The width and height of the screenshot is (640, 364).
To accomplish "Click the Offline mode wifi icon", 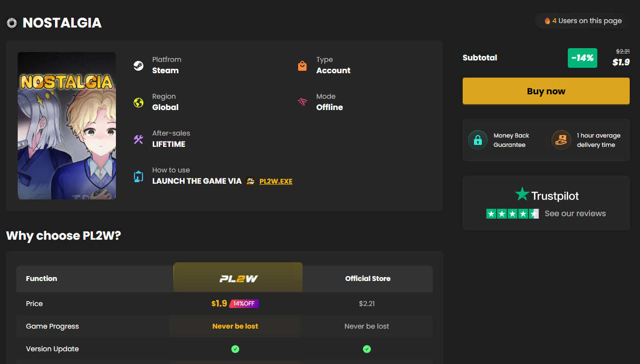I will (x=303, y=102).
